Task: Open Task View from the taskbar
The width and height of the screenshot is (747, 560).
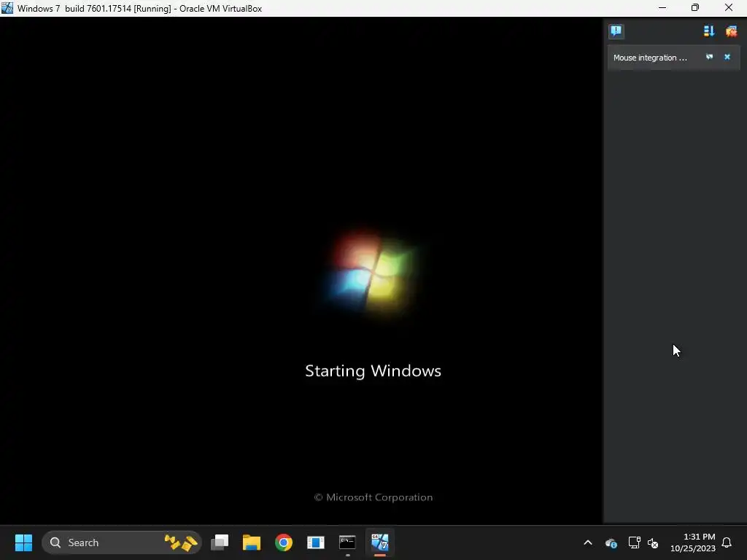Action: 220,542
